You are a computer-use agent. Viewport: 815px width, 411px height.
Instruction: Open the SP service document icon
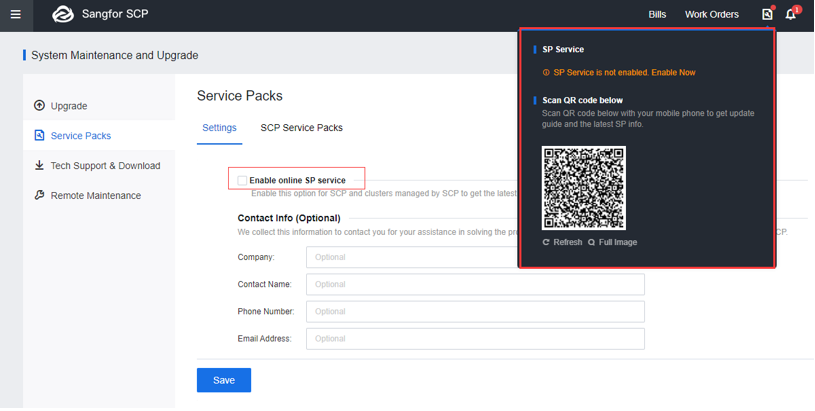pos(767,15)
